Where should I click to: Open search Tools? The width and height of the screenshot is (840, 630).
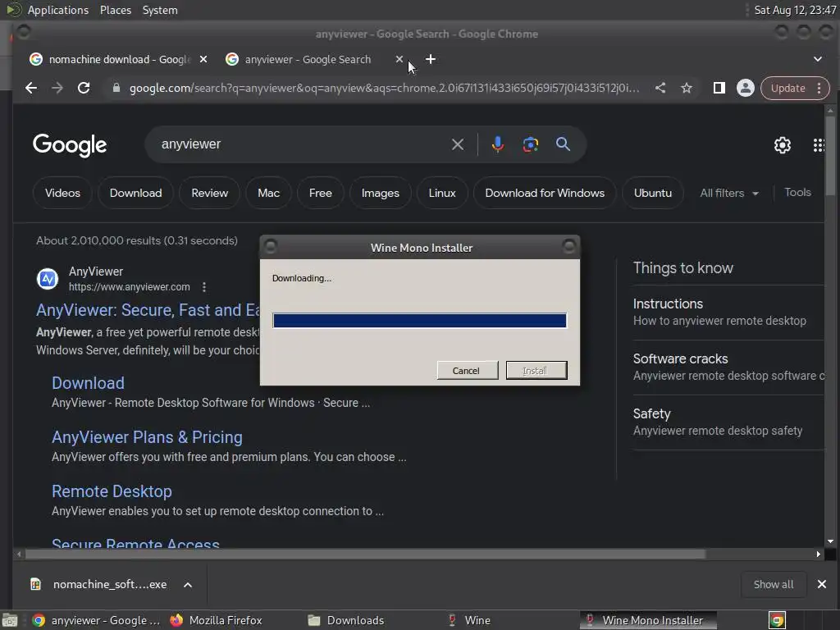tap(797, 192)
